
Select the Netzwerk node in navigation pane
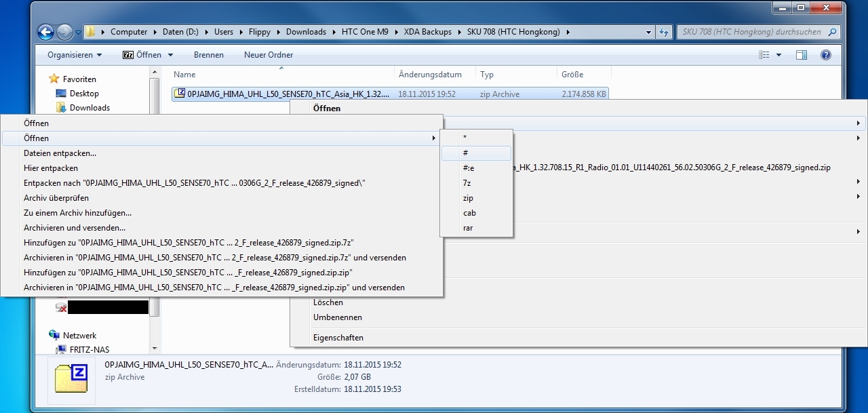pos(79,336)
